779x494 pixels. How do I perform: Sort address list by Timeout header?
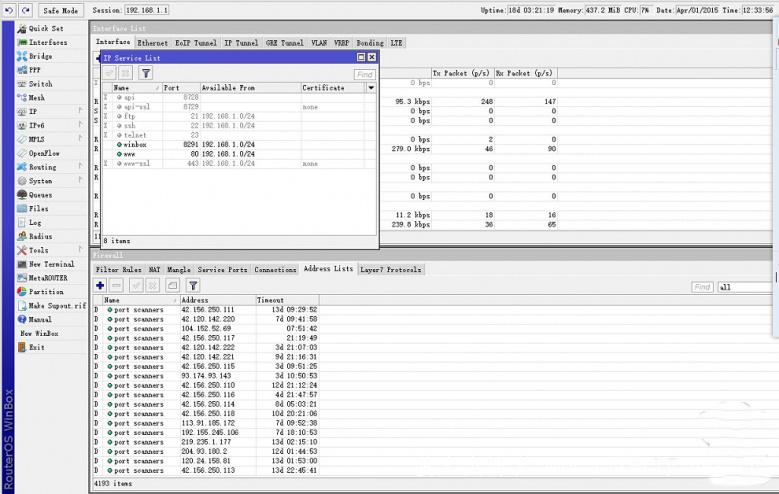pos(287,300)
